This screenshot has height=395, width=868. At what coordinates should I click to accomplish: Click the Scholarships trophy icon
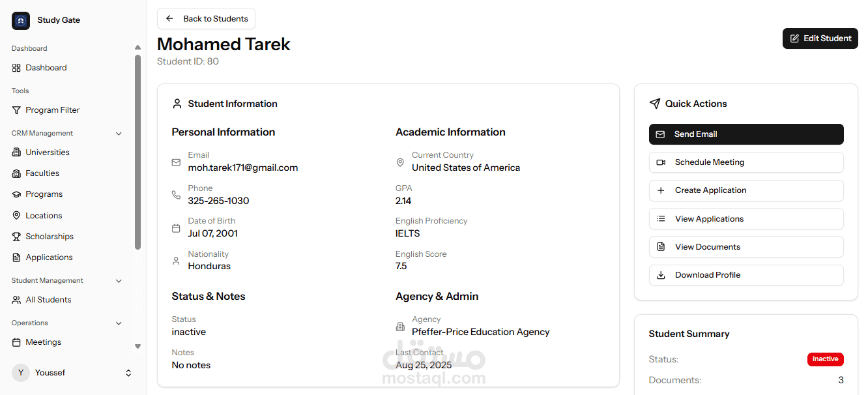click(17, 237)
